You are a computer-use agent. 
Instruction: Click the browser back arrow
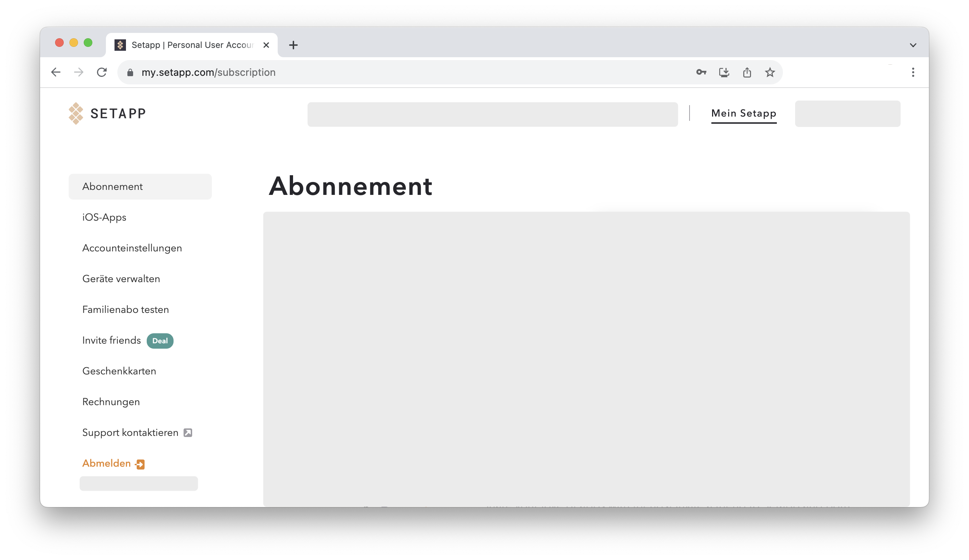point(56,72)
